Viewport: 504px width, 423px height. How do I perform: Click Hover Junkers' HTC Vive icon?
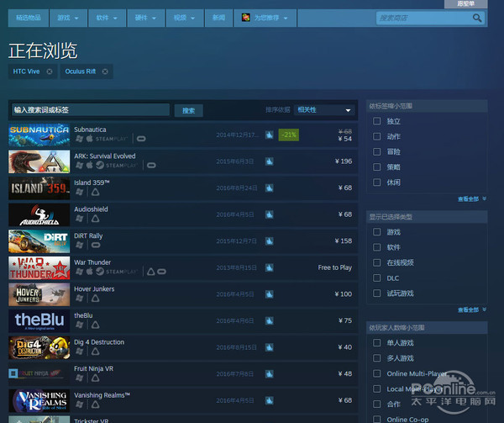(x=96, y=299)
